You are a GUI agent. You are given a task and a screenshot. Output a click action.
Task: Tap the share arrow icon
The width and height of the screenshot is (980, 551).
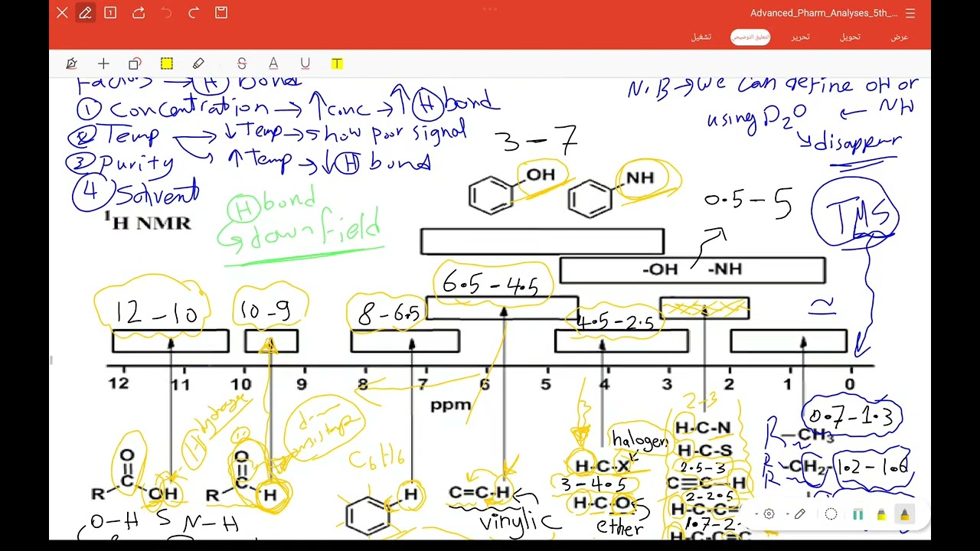pyautogui.click(x=139, y=13)
